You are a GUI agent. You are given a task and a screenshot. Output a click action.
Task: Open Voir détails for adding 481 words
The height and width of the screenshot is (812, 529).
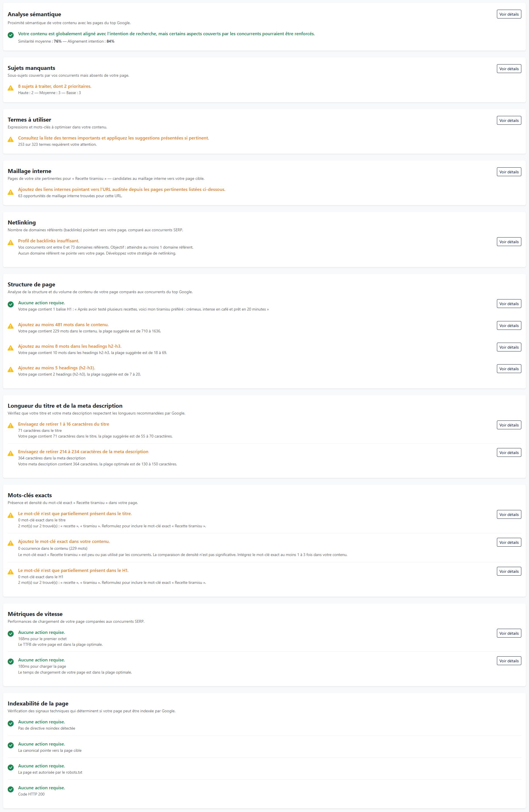tap(509, 326)
